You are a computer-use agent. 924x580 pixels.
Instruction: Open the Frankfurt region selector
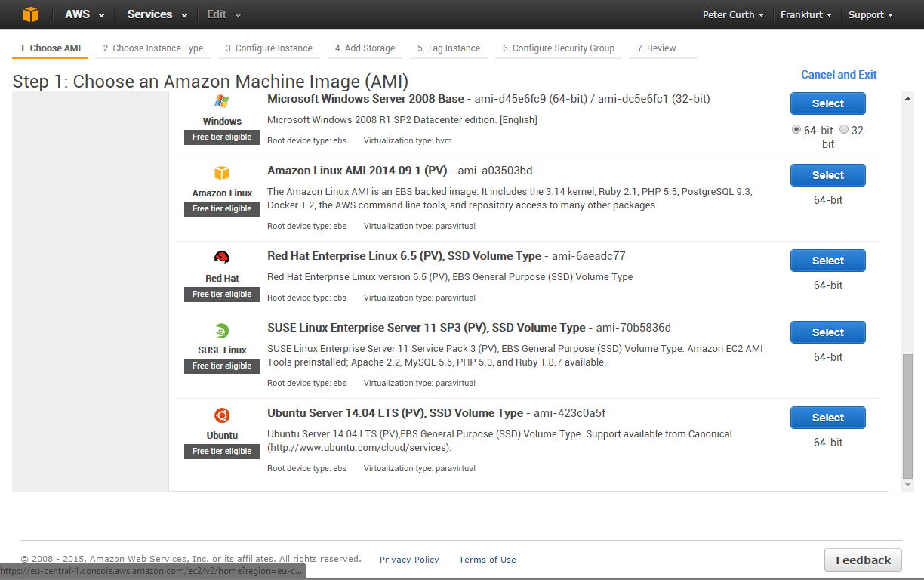point(806,15)
